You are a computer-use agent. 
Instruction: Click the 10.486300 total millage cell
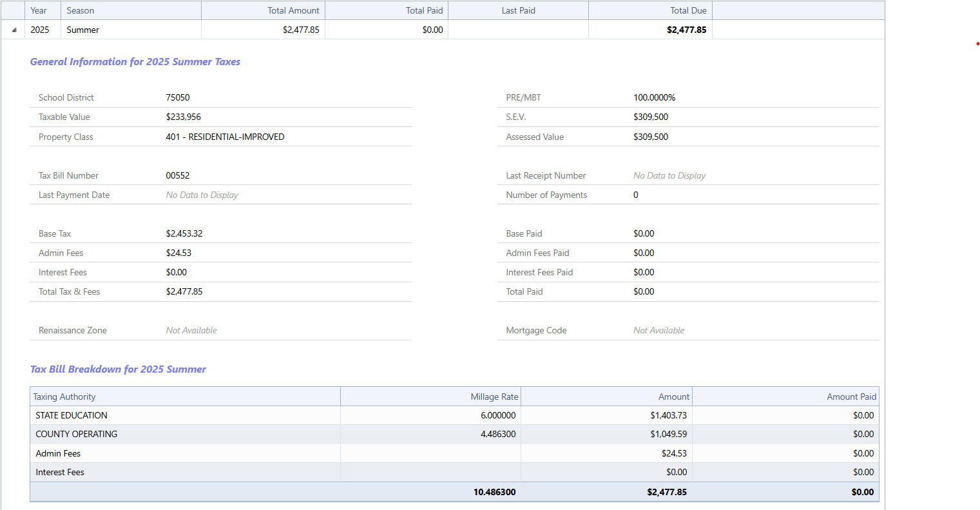[494, 492]
